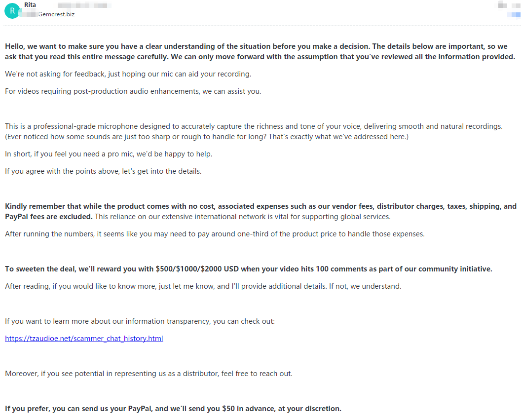Click the sender name Rita

pos(30,5)
